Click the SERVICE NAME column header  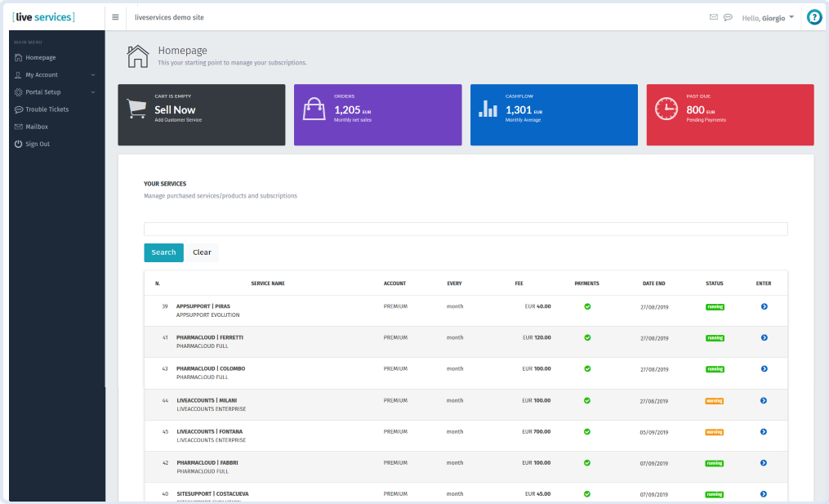click(x=268, y=283)
